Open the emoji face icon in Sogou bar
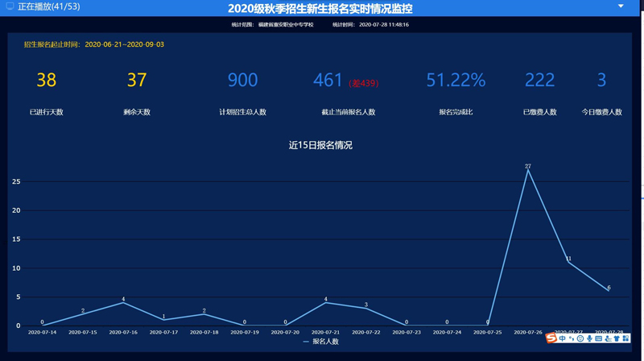 tap(580, 338)
